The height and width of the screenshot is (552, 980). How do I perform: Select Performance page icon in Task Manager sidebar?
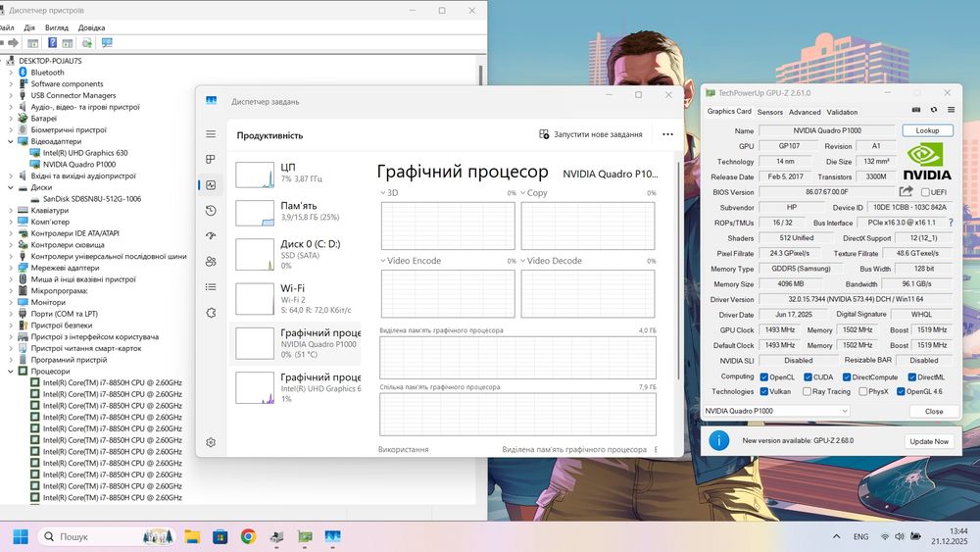[x=211, y=185]
